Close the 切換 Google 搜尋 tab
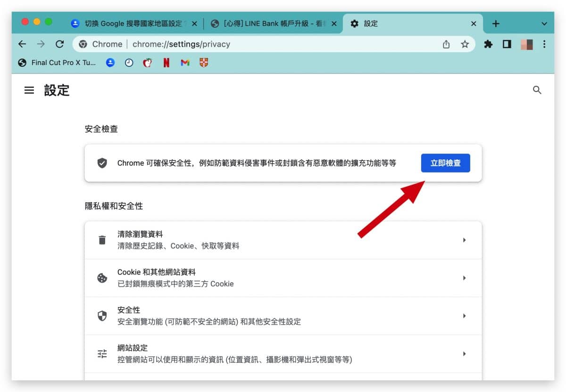 coord(194,24)
